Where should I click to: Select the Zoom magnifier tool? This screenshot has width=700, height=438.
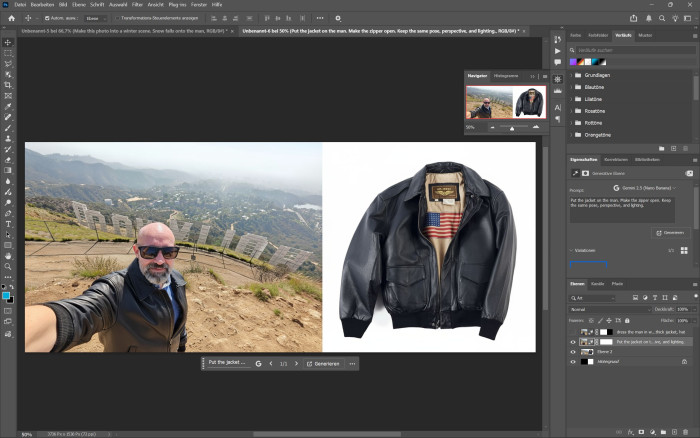click(x=8, y=267)
